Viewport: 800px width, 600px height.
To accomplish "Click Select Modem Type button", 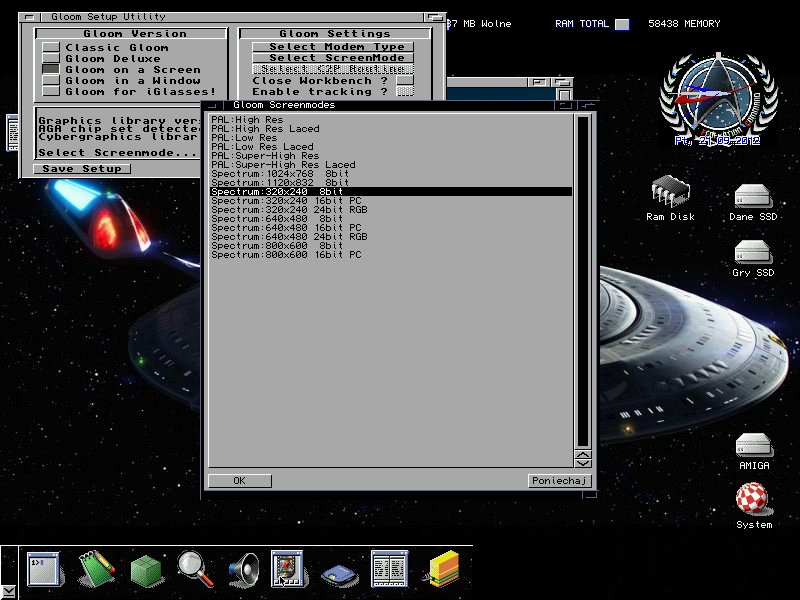I will tap(333, 46).
